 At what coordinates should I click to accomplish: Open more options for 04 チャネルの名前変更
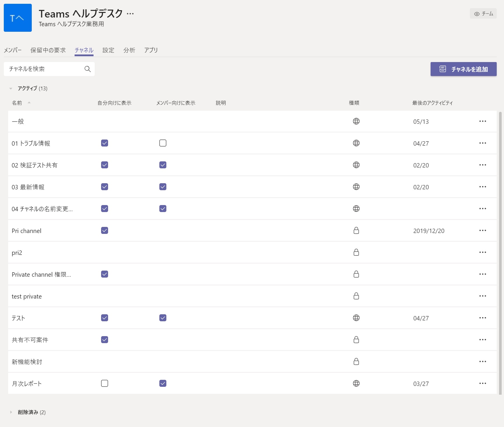[482, 209]
